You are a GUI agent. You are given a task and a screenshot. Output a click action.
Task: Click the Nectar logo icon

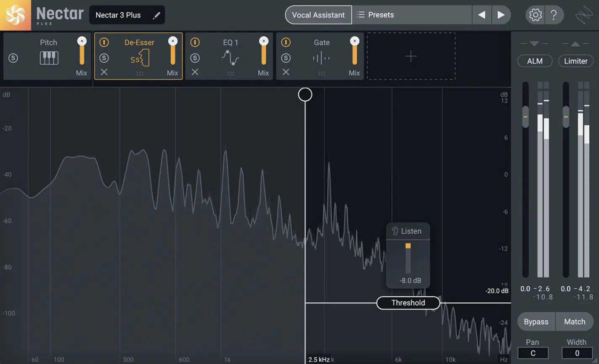[x=15, y=15]
